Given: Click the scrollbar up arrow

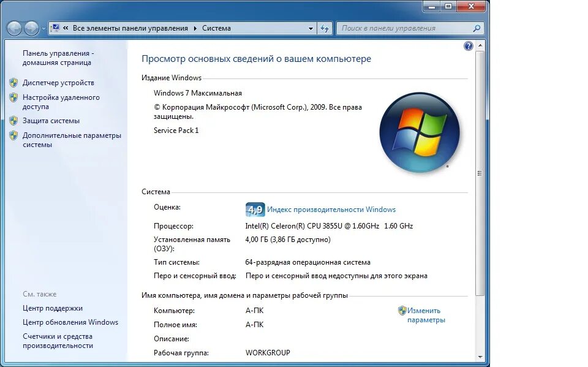Looking at the screenshot, I should pos(480,45).
